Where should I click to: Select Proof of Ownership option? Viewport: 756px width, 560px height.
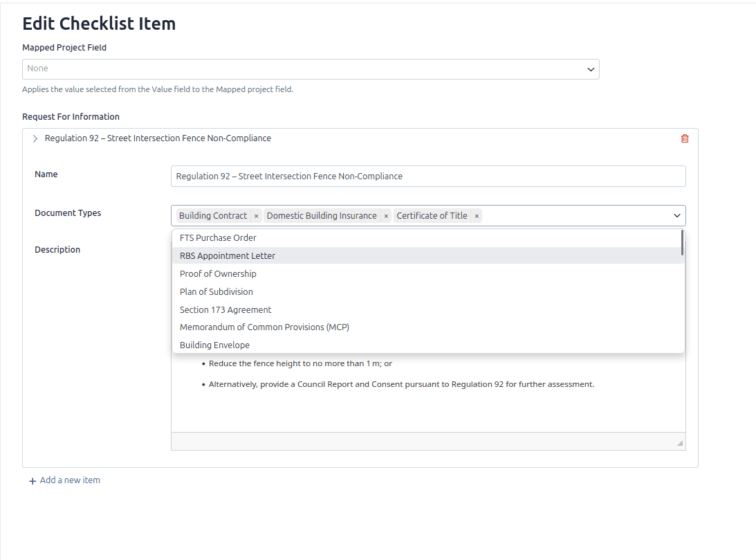pyautogui.click(x=218, y=274)
